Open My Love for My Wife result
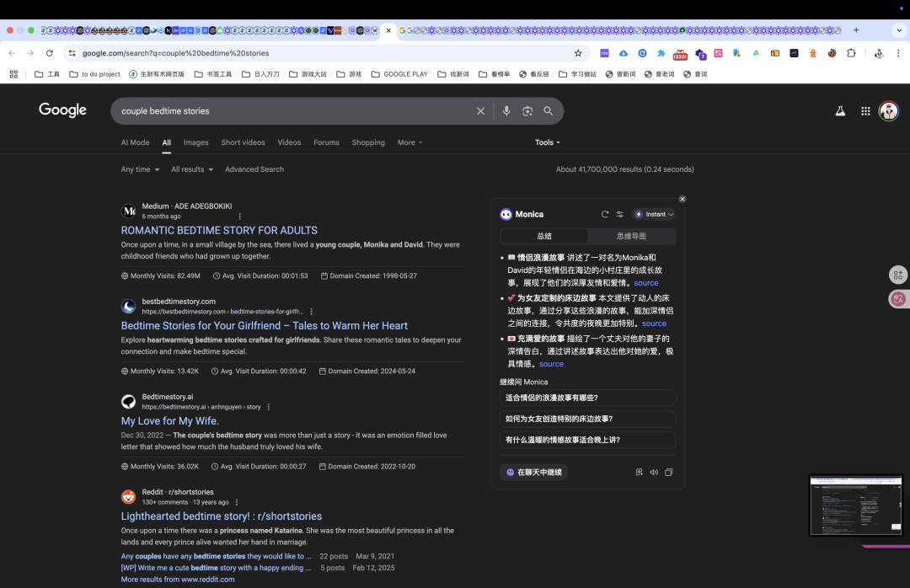This screenshot has height=588, width=910. (169, 421)
